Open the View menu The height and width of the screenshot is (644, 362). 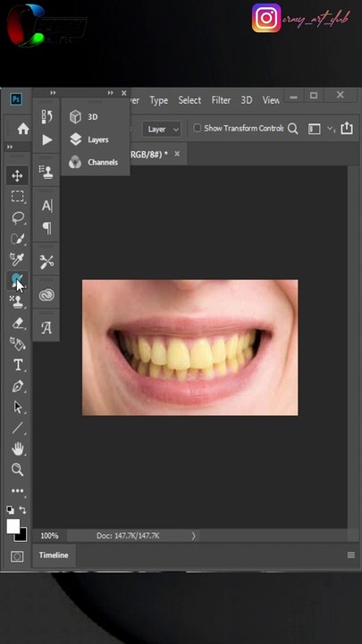tap(271, 100)
